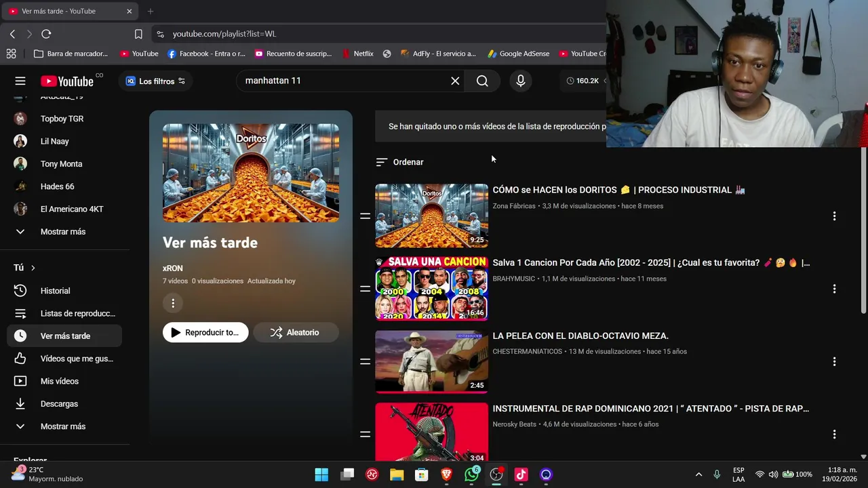This screenshot has width=868, height=488.
Task: Open options menu for Salva 1 Cancion video
Action: pos(834,289)
